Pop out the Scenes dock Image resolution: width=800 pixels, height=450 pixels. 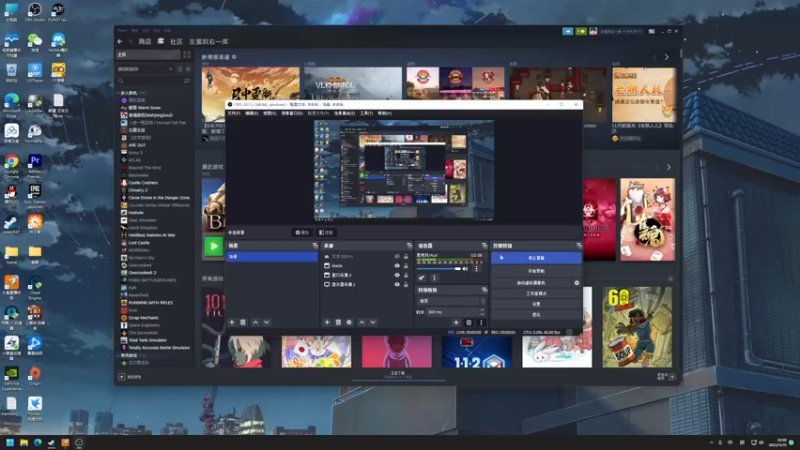click(x=315, y=246)
